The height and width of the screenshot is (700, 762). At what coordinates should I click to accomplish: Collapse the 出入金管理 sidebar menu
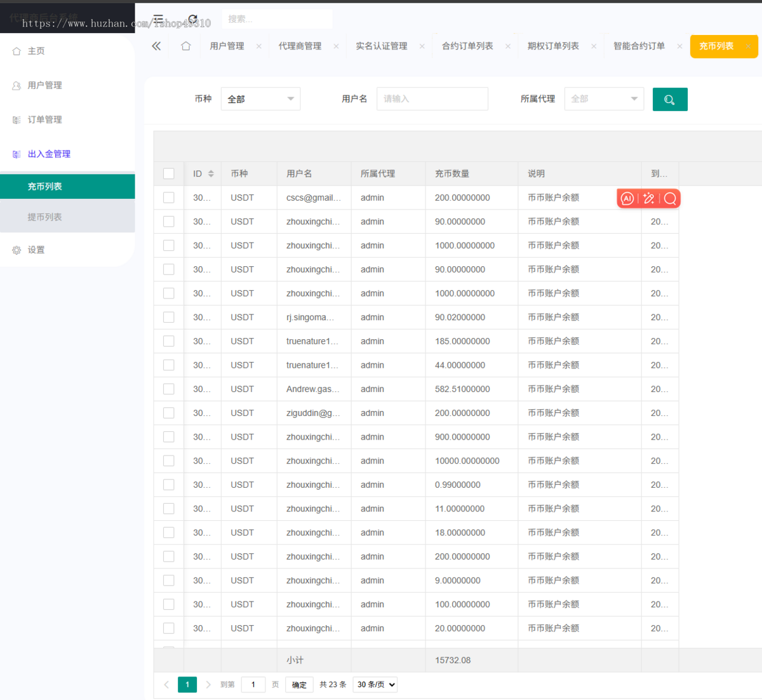point(49,154)
